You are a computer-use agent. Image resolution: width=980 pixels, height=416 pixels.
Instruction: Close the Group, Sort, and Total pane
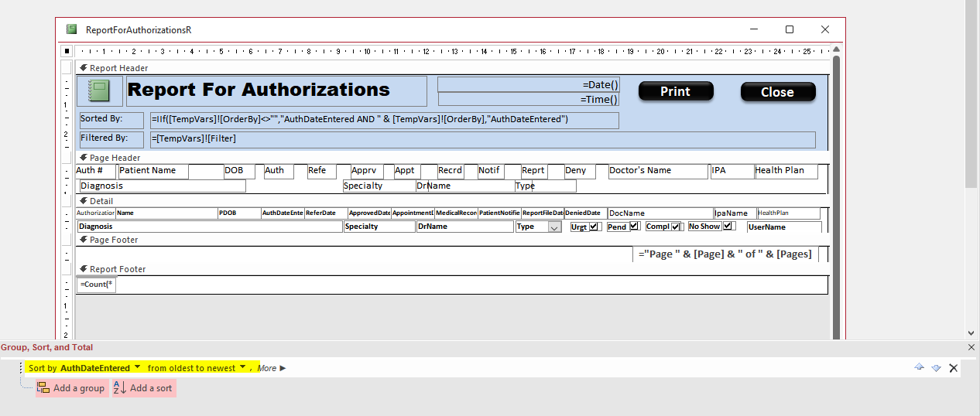pos(971,348)
